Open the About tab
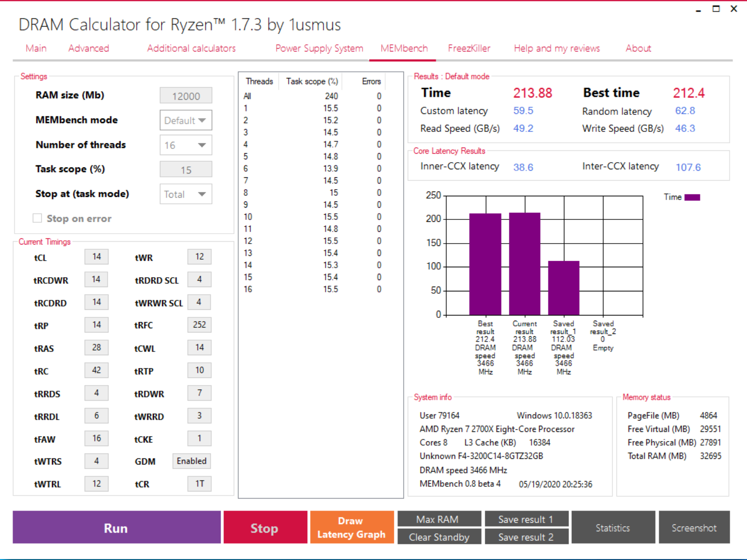The height and width of the screenshot is (560, 747). [x=638, y=48]
